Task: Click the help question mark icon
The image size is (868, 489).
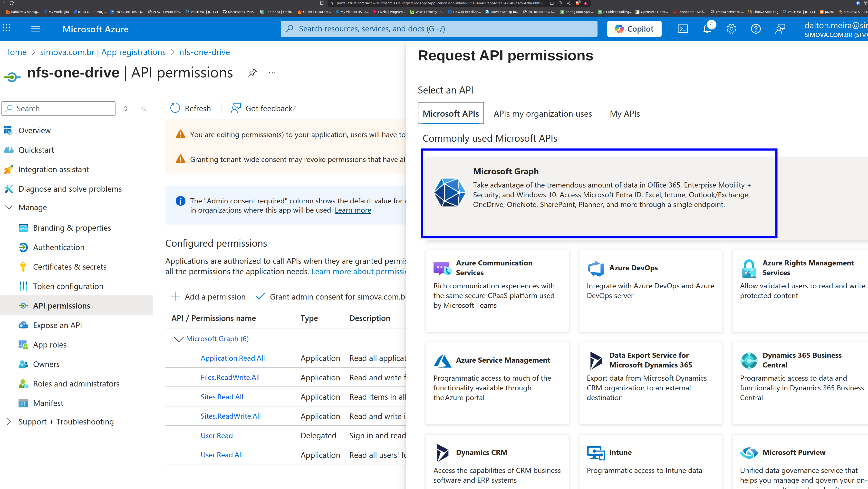Action: (x=755, y=29)
